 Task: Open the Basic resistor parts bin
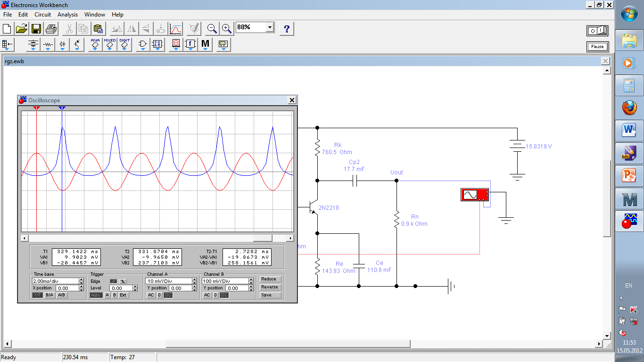(x=48, y=45)
